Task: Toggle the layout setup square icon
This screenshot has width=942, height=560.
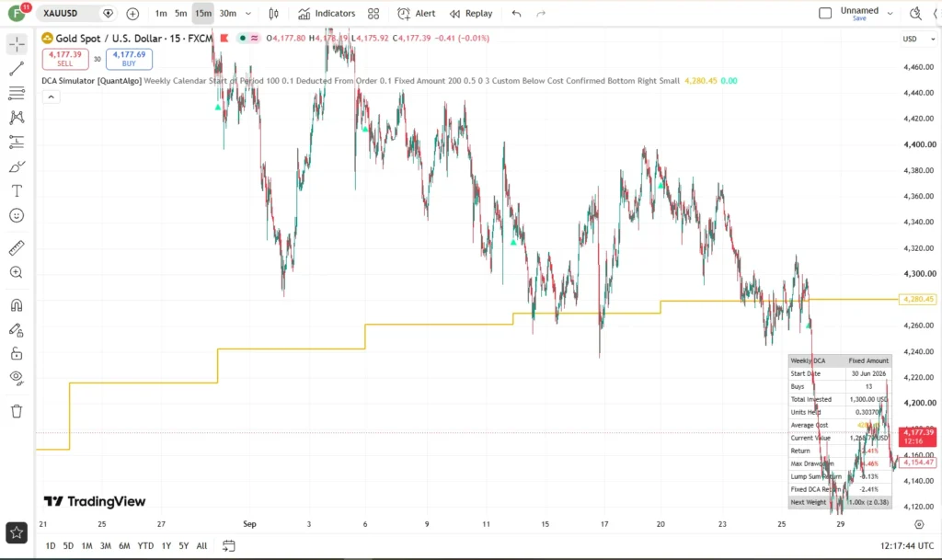Action: 825,13
